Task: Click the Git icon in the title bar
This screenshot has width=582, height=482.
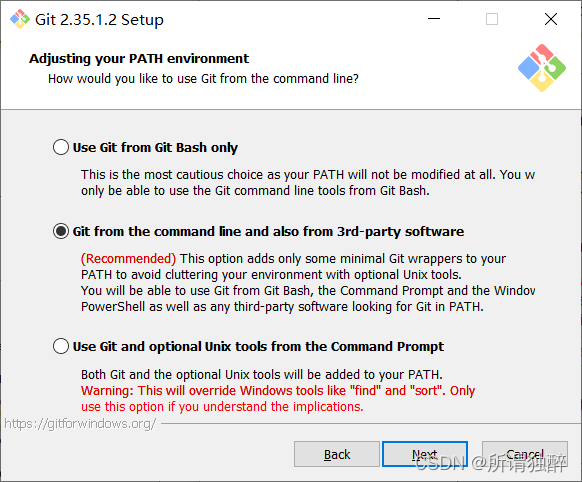Action: point(20,19)
